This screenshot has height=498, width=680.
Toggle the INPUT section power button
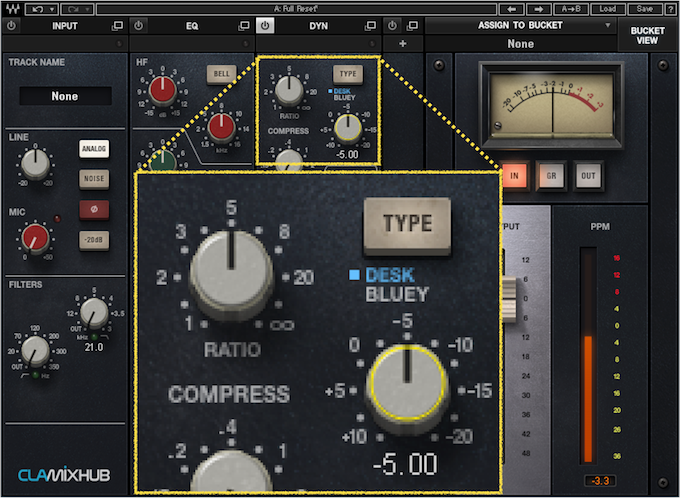[x=11, y=26]
